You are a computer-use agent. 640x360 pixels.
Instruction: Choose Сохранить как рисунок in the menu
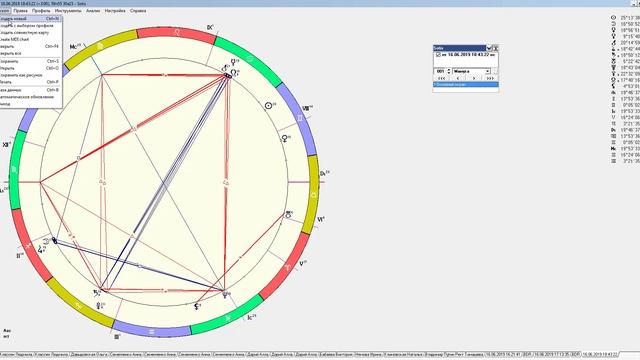pyautogui.click(x=31, y=75)
